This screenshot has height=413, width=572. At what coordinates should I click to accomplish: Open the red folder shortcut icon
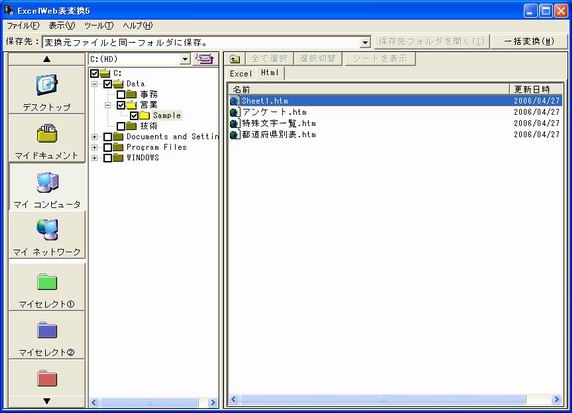[47, 378]
